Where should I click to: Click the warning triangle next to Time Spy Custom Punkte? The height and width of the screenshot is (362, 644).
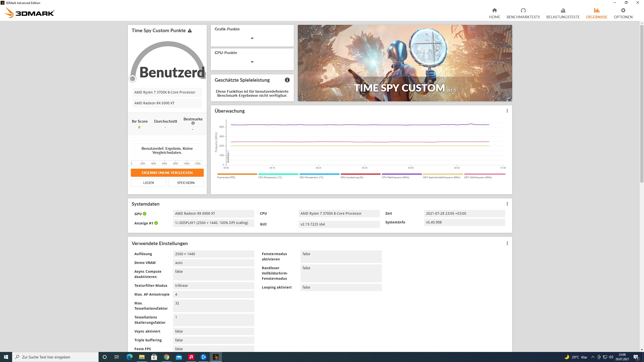point(190,31)
